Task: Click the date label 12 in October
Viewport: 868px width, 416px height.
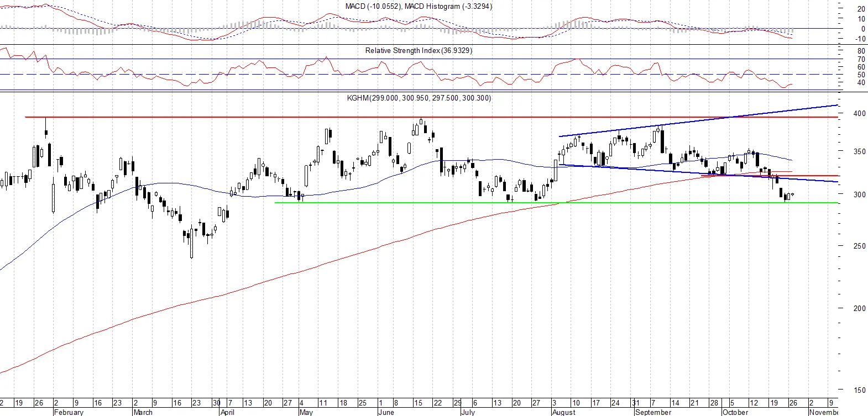Action: pos(754,403)
